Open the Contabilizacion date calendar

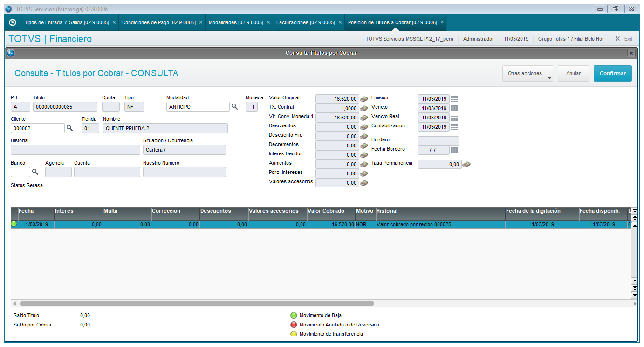tap(454, 127)
